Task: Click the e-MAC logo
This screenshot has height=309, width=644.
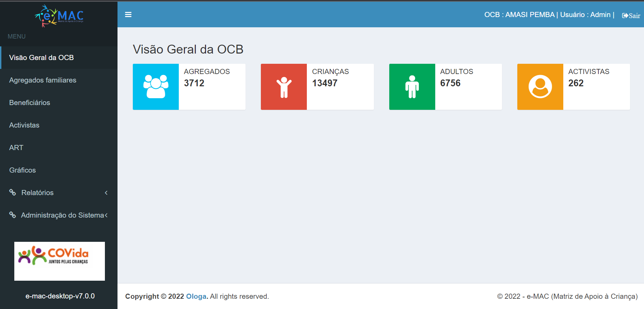Action: click(x=59, y=16)
